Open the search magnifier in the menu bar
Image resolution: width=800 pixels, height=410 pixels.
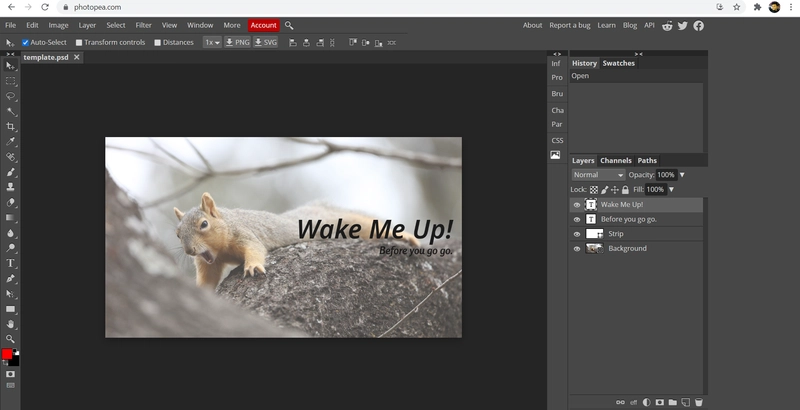289,25
